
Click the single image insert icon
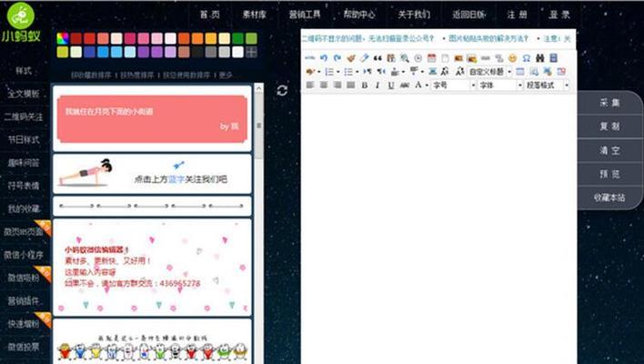(458, 58)
